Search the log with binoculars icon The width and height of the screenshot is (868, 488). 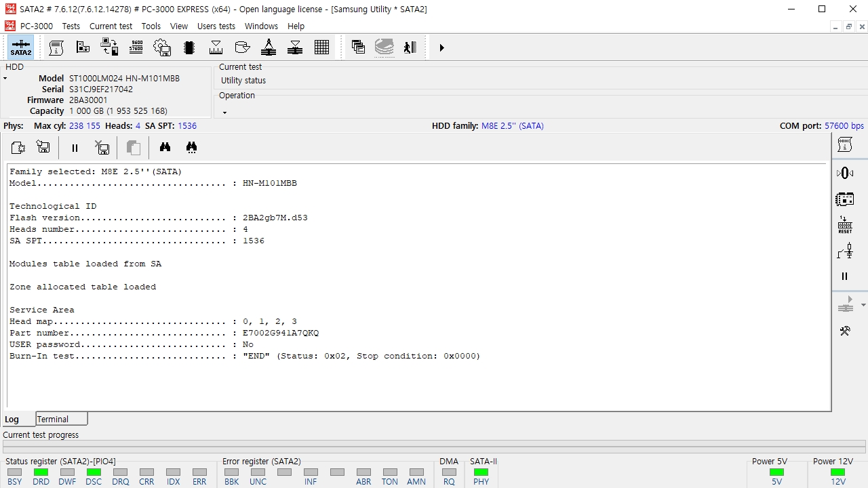coord(165,147)
